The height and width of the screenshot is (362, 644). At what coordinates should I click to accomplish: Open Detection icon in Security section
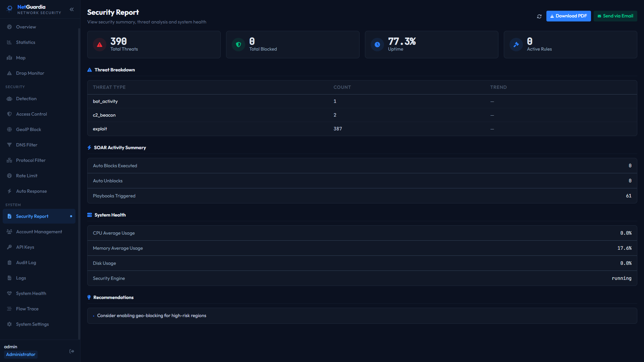(9, 99)
